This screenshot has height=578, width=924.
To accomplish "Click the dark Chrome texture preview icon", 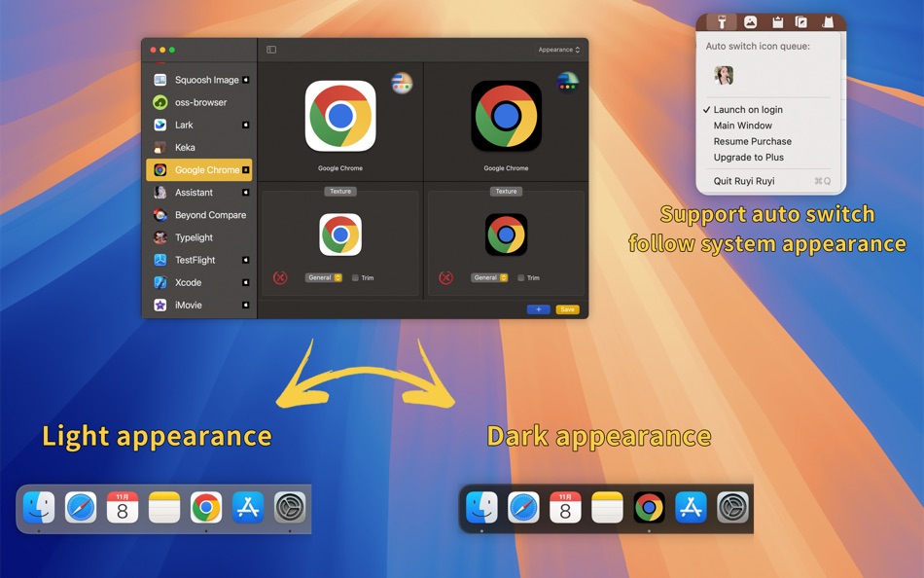I will [506, 235].
